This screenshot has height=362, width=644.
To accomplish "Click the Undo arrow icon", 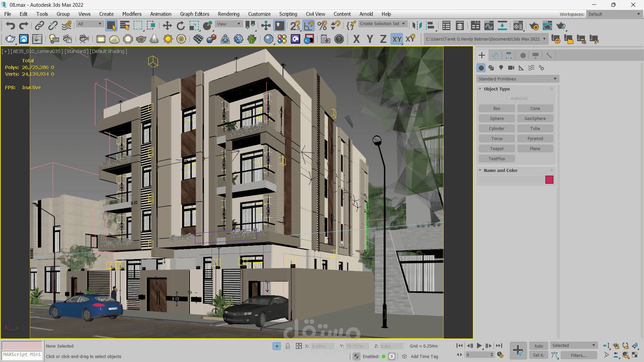I will (x=10, y=26).
